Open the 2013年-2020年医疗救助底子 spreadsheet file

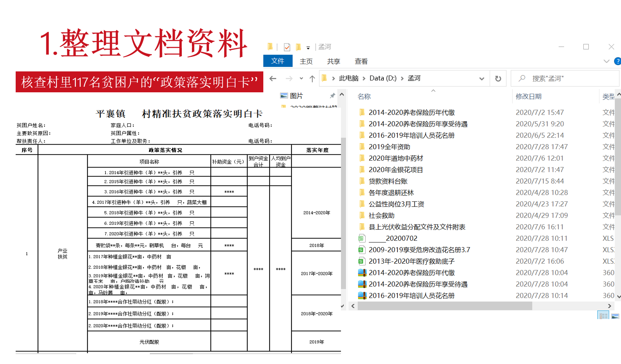pos(411,261)
